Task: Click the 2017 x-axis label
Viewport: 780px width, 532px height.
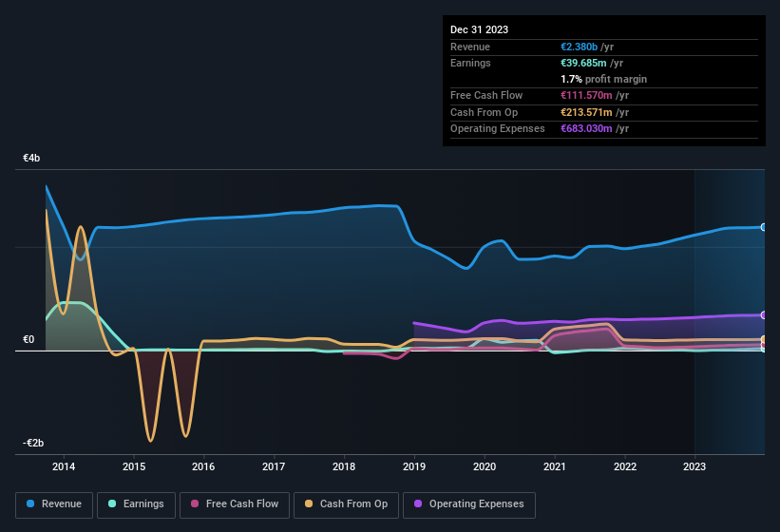Action: [274, 466]
